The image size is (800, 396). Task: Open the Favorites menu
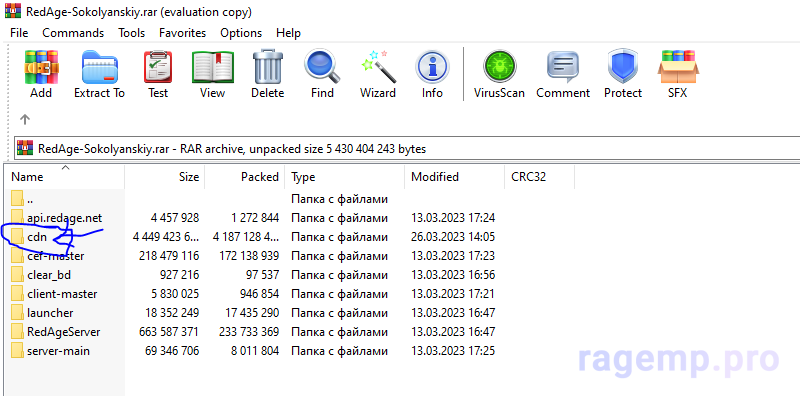point(183,33)
